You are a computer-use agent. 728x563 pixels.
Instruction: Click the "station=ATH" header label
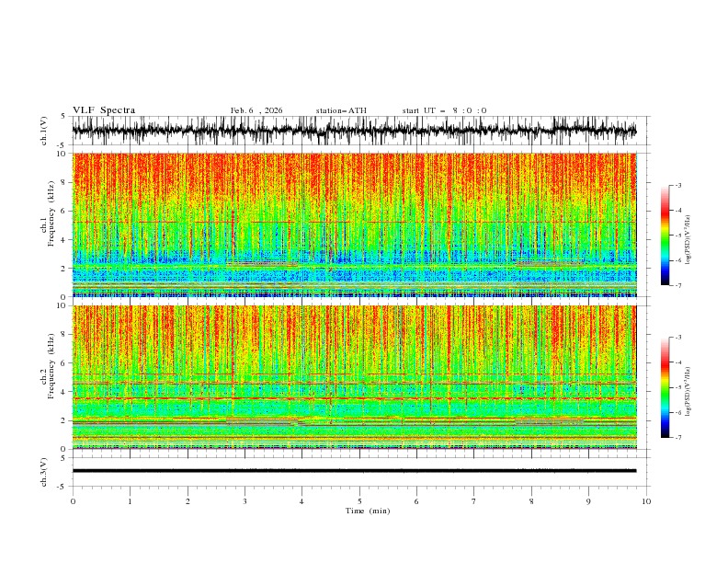(341, 110)
